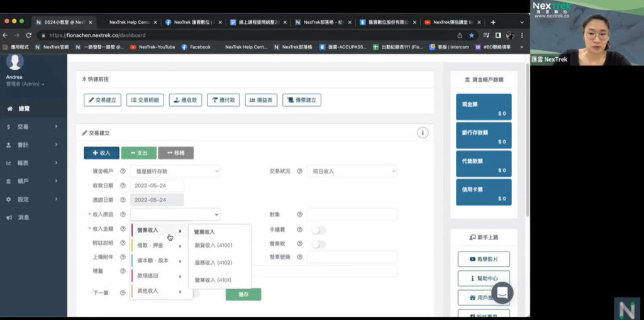Open the Chrome three-dot menu
This screenshot has width=644, height=320.
point(522,35)
